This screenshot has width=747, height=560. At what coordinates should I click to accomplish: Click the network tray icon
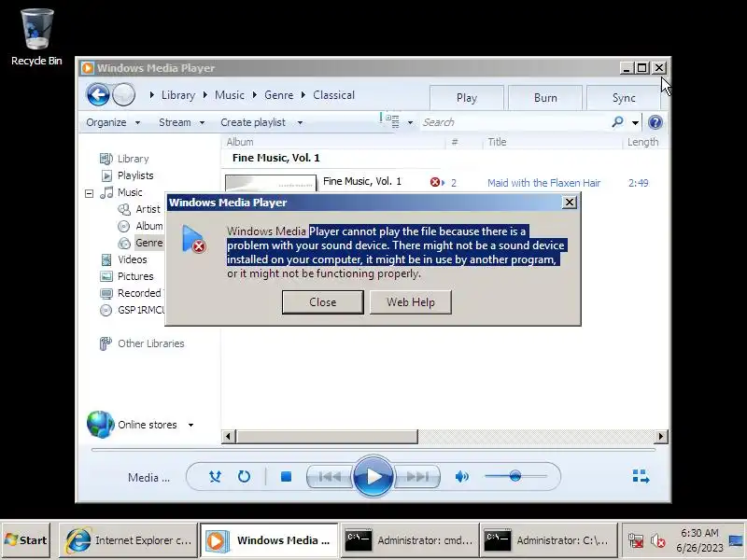point(636,540)
